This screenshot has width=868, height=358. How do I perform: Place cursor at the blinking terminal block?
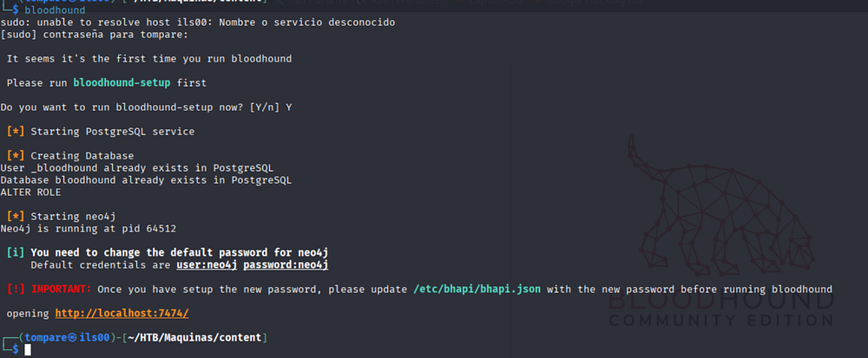click(x=28, y=349)
